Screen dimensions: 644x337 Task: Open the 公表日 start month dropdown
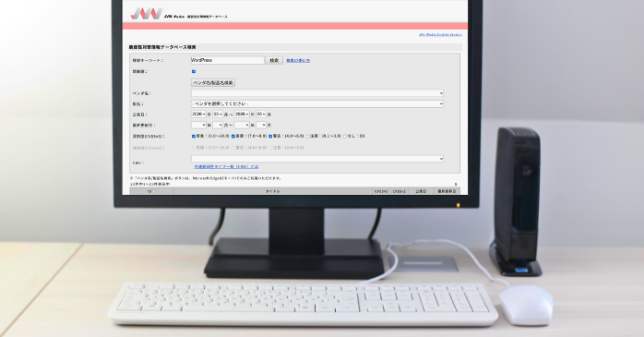click(218, 114)
